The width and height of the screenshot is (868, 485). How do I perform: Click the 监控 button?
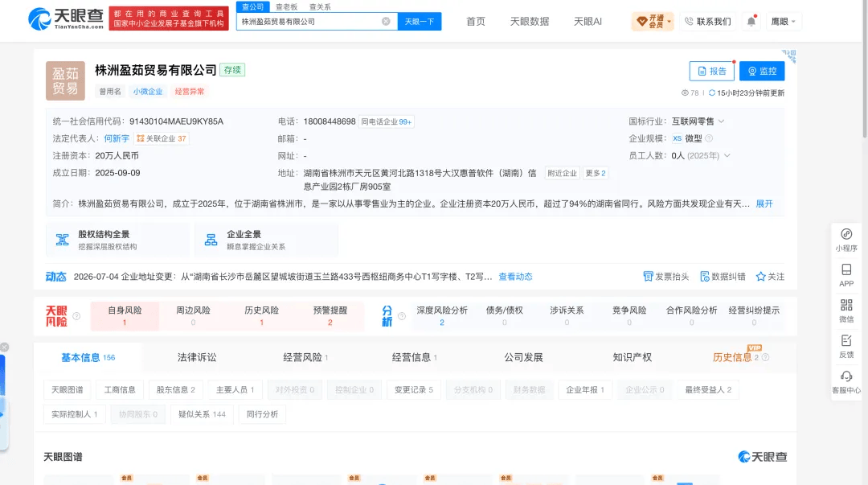click(x=762, y=71)
